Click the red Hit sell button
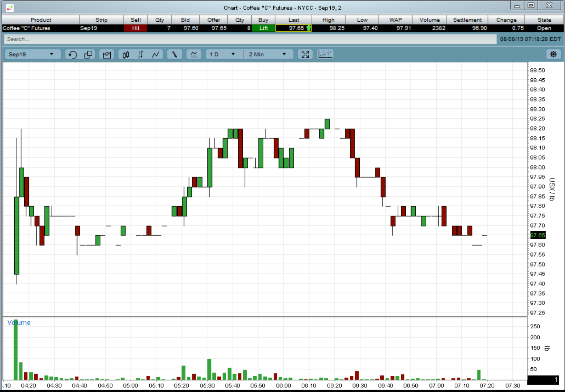Screen dimensions: 565x392 136,28
